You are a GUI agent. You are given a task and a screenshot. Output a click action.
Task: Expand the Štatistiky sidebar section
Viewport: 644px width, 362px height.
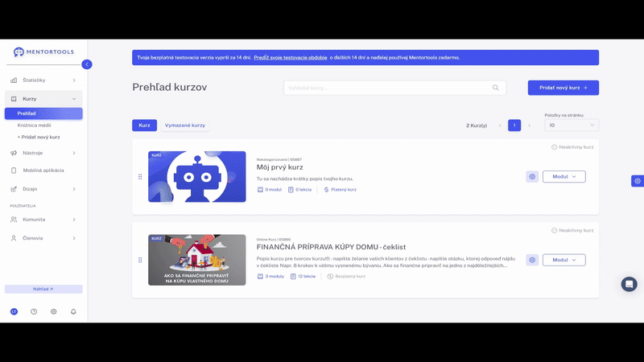point(43,80)
